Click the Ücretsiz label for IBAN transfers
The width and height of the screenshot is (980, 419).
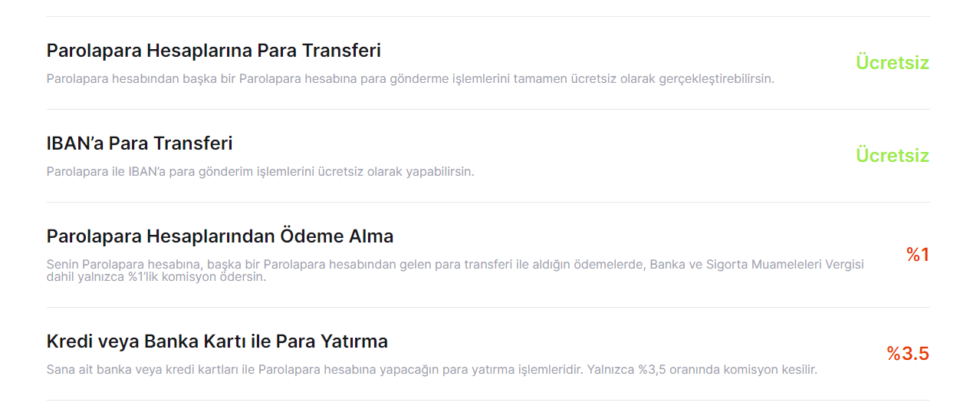click(x=893, y=156)
